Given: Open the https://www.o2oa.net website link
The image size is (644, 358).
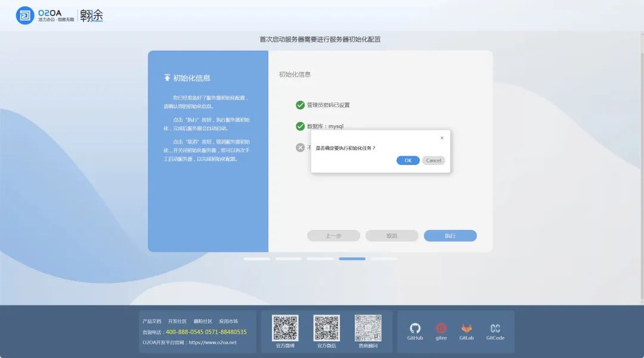Looking at the screenshot, I should coord(212,341).
